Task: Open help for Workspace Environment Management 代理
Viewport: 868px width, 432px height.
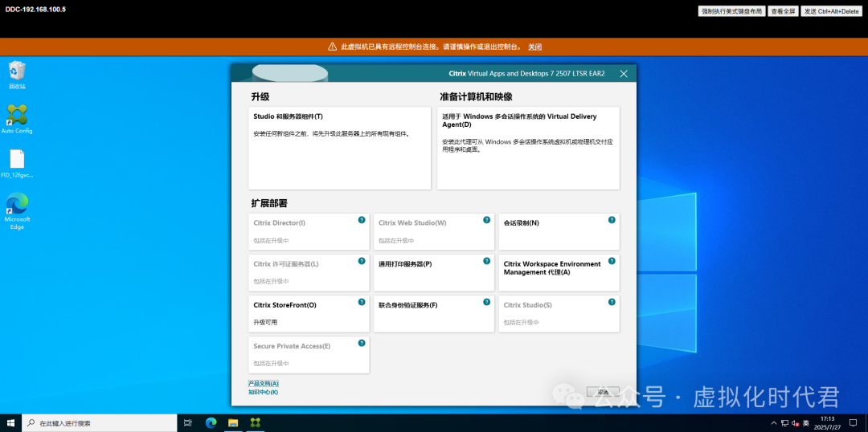Action: tap(612, 260)
